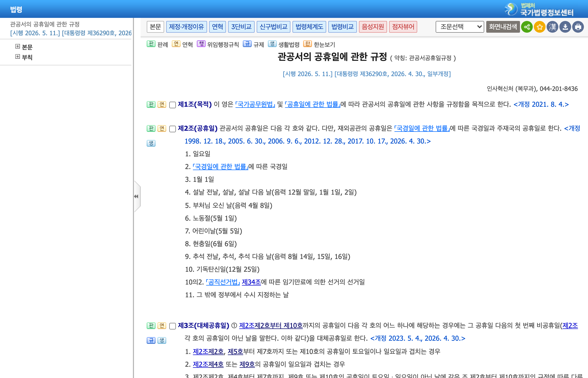This screenshot has width=588, height=378.
Task: Click the text 8. 현충일(6월 6일)
Action: pyautogui.click(x=211, y=244)
